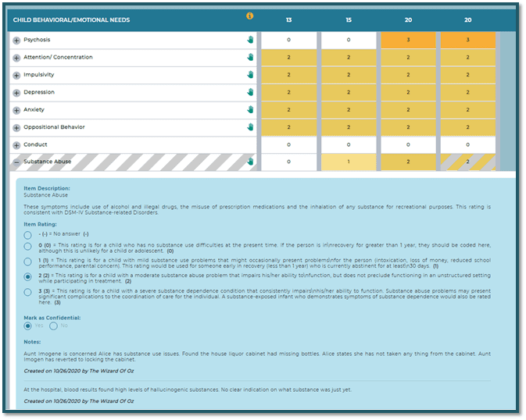Click the hand icon next to Anxiety
This screenshot has height=420, width=526.
point(251,110)
